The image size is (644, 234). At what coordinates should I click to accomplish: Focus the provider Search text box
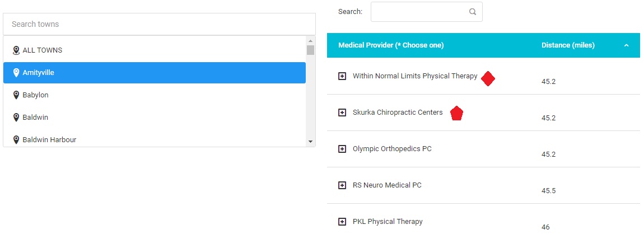(x=419, y=12)
